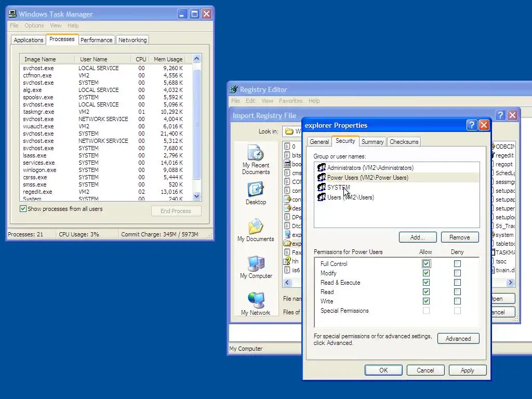Toggle Read & Execute Allow checkbox
This screenshot has width=532, height=399.
[x=426, y=282]
